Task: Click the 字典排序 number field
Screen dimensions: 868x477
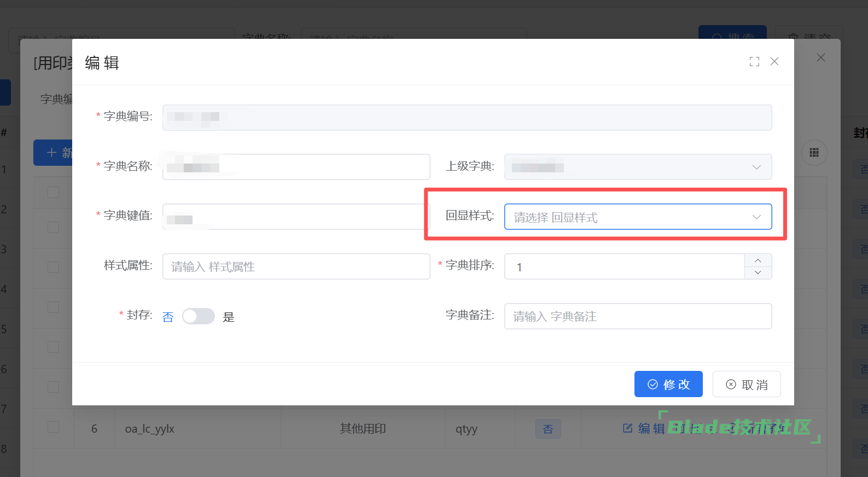Action: pyautogui.click(x=624, y=266)
